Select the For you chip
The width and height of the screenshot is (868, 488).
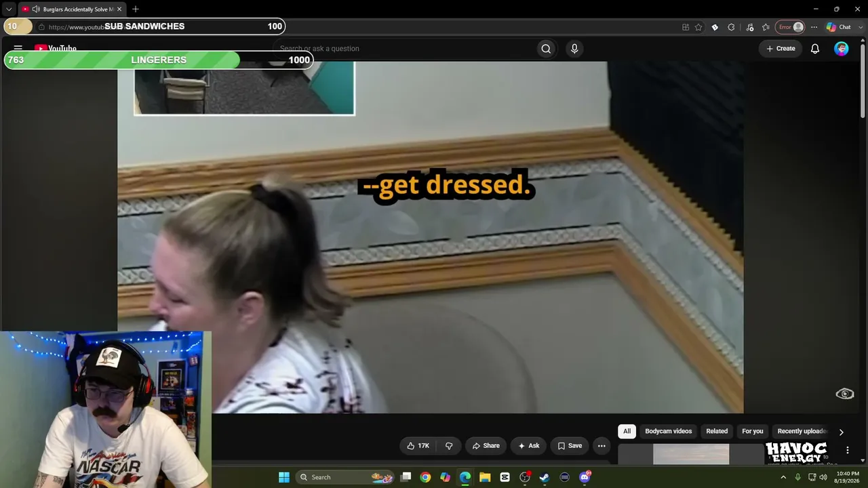point(753,431)
